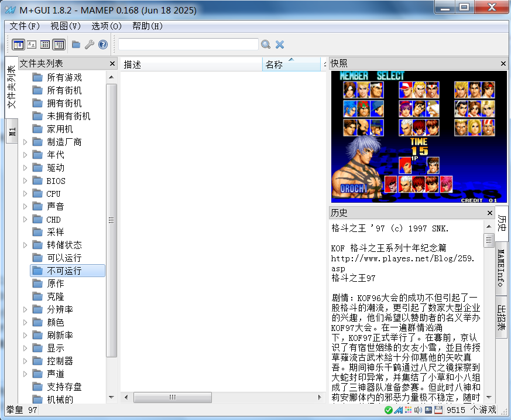Sort by the 名称 column header

[x=291, y=64]
